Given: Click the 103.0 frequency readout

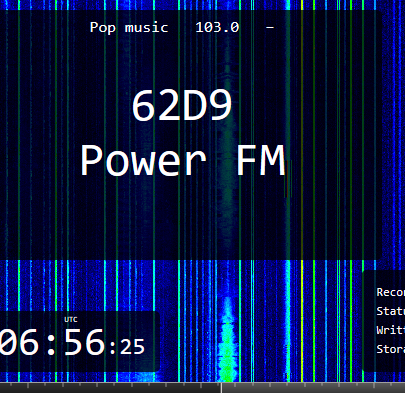Looking at the screenshot, I should coord(217,27).
